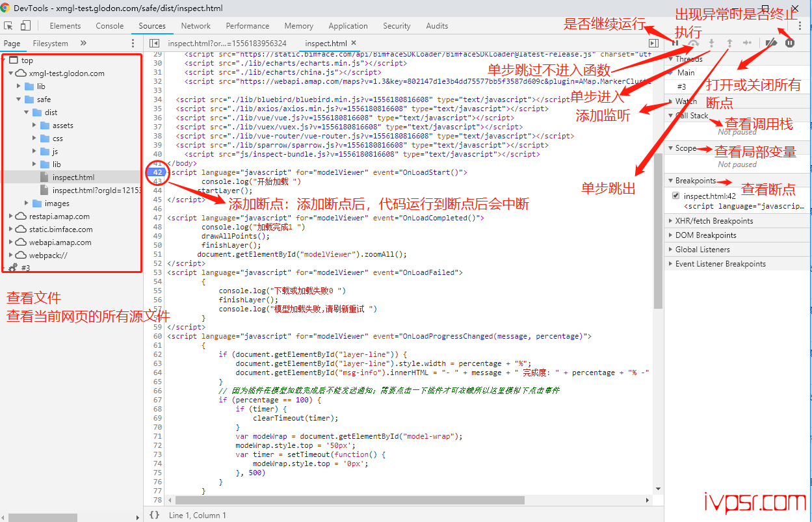Select the Page navigator tab
The image size is (812, 522).
coord(12,43)
